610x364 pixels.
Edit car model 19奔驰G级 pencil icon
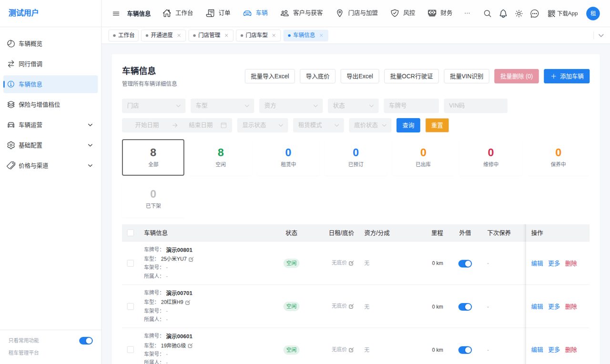click(191, 346)
